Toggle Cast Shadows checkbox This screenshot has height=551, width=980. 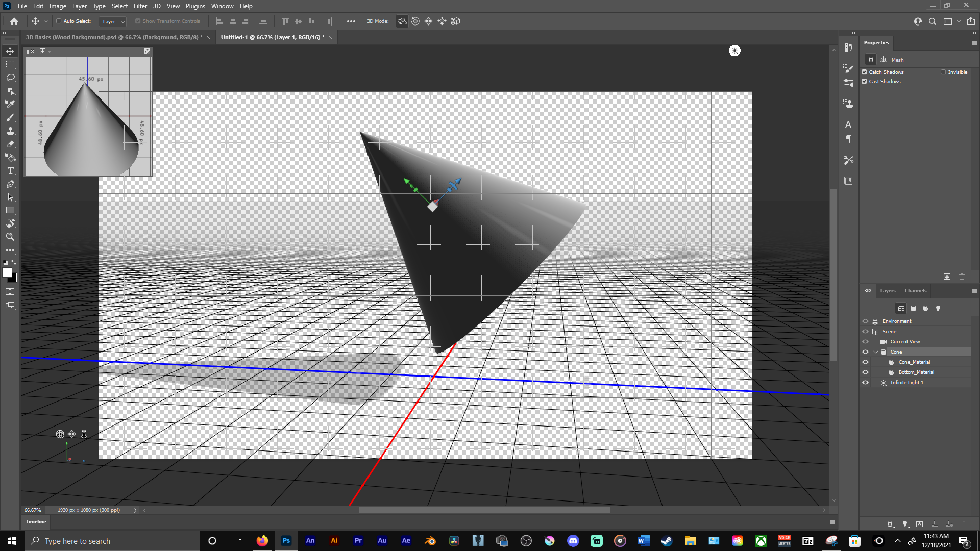pos(865,82)
